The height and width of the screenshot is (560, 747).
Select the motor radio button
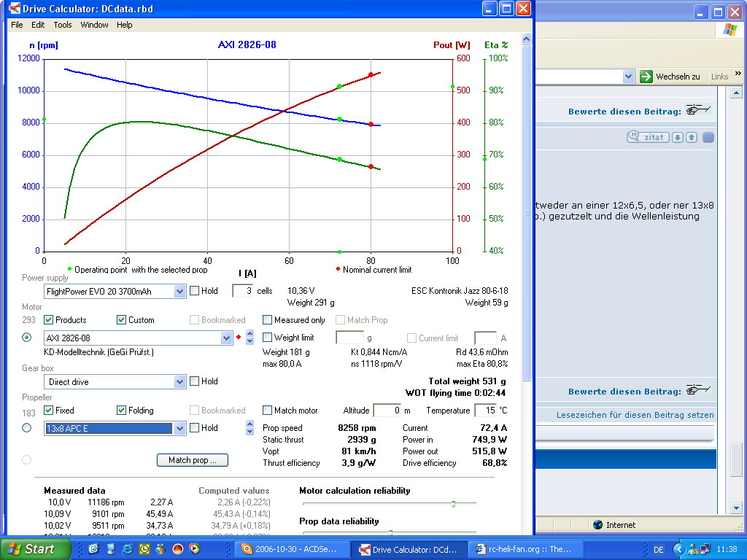coord(27,338)
